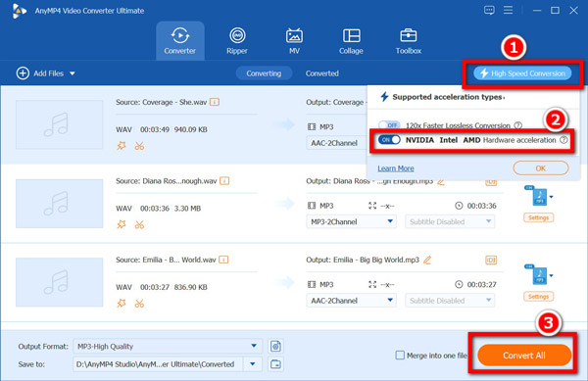Edit effects (star) for Diana Ross file
Screen dimensions: 588x381
[x=122, y=224]
